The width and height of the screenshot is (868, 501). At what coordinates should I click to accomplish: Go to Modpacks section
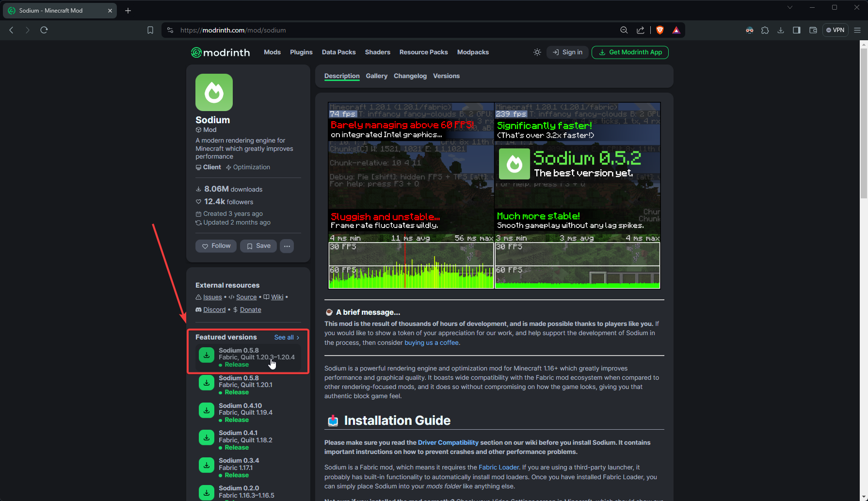[x=473, y=52]
